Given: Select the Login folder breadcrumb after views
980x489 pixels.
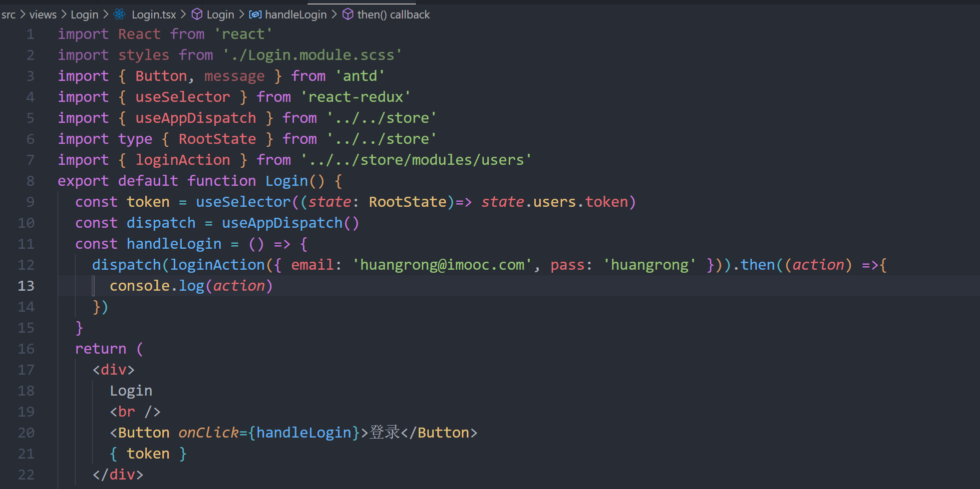Looking at the screenshot, I should [84, 14].
